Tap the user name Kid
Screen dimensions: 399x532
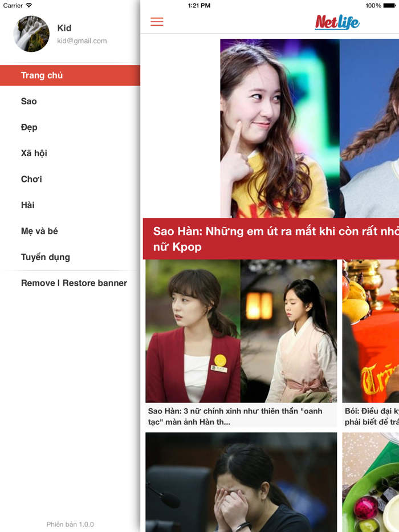click(64, 28)
